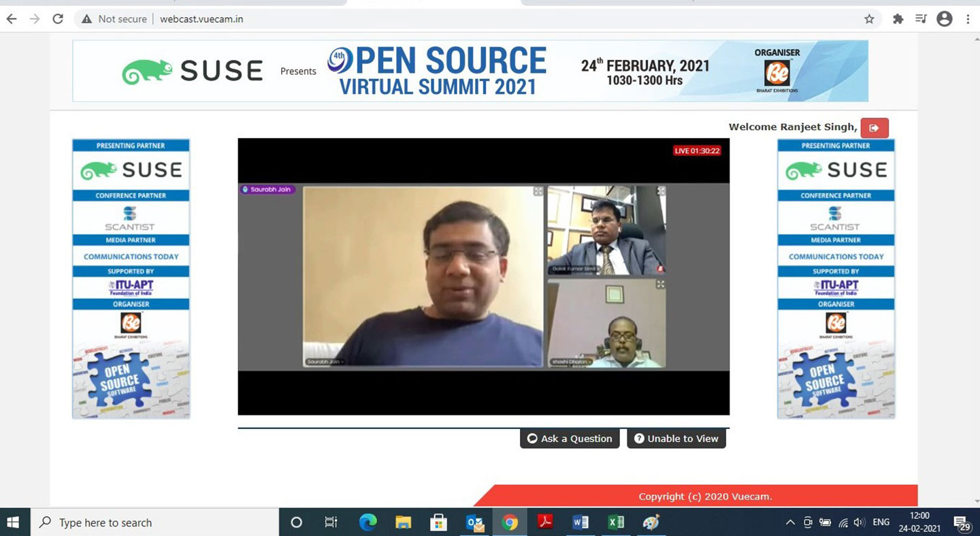Open the Chrome profile avatar menu
The width and height of the screenshot is (980, 536).
[x=945, y=19]
